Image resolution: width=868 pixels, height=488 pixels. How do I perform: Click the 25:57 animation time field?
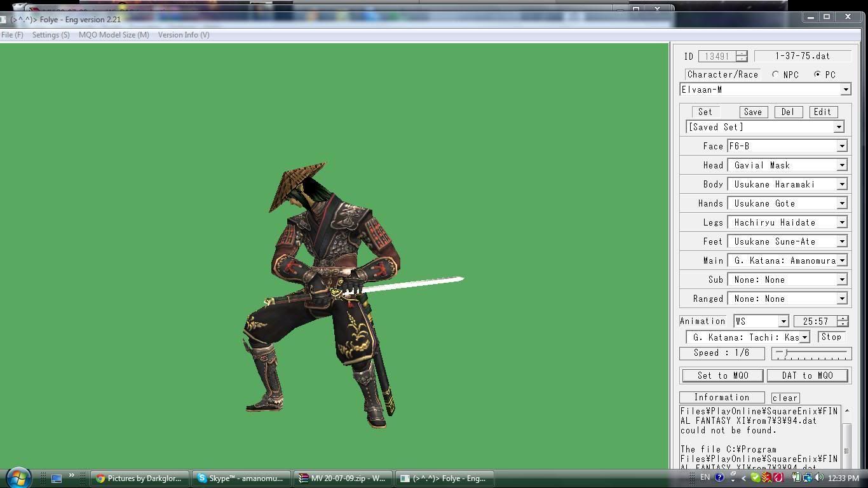click(815, 322)
